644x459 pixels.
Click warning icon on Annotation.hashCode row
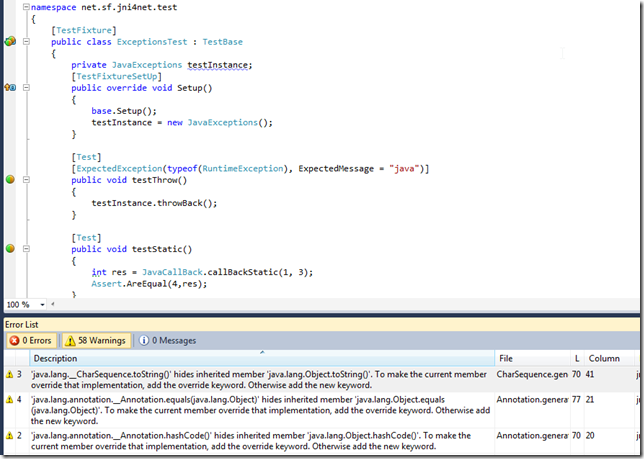tap(9, 435)
